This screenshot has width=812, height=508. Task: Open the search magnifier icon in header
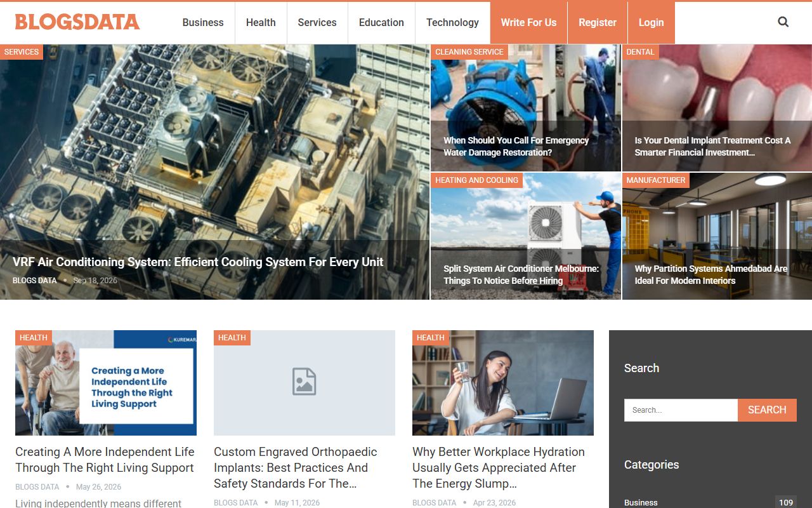click(x=783, y=22)
